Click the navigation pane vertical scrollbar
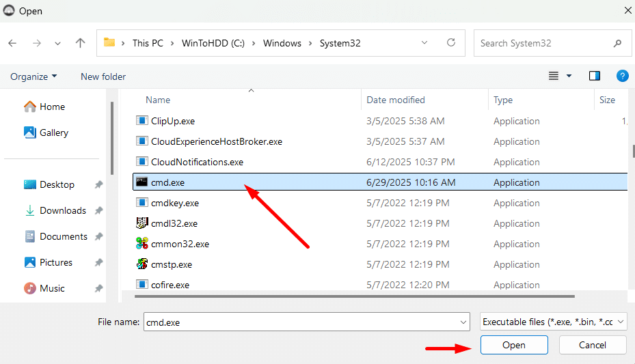This screenshot has height=364, width=635. tap(112, 137)
